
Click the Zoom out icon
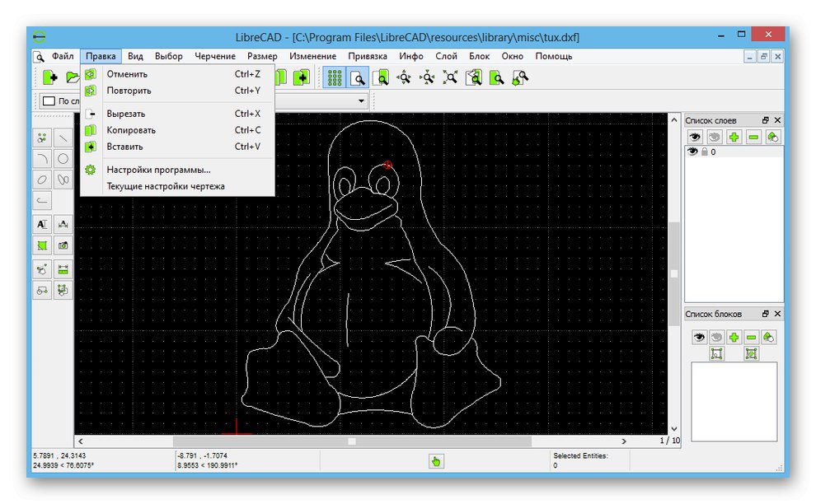[x=427, y=78]
